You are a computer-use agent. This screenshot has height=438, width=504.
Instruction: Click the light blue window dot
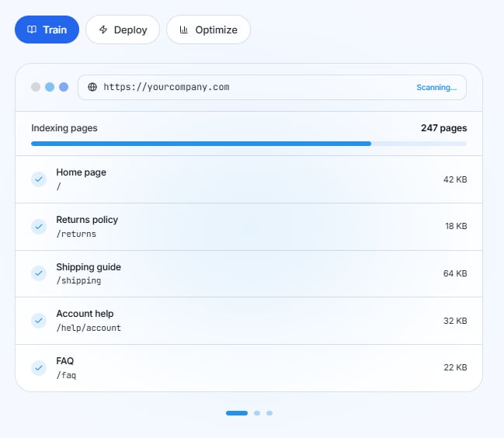click(x=50, y=87)
